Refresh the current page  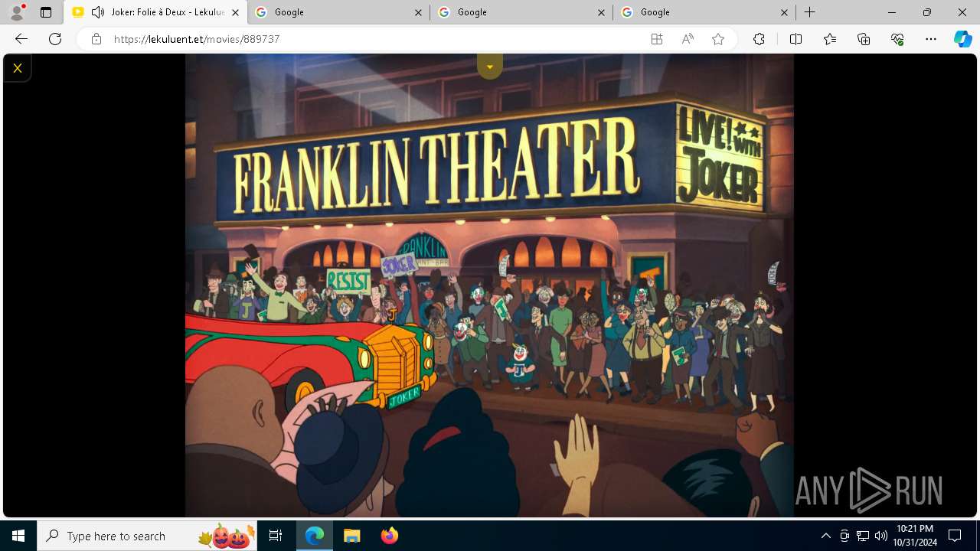[x=55, y=39]
